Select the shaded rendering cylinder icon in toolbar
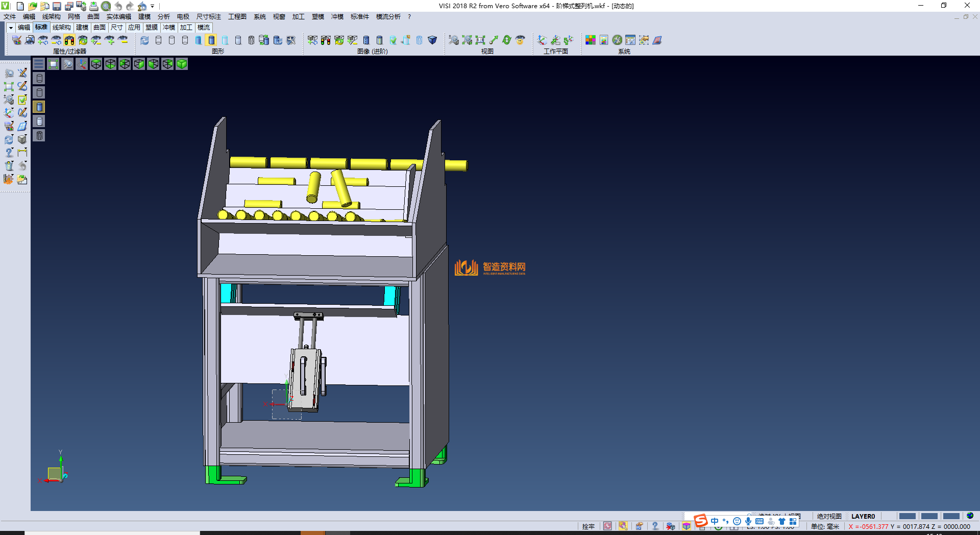 211,40
